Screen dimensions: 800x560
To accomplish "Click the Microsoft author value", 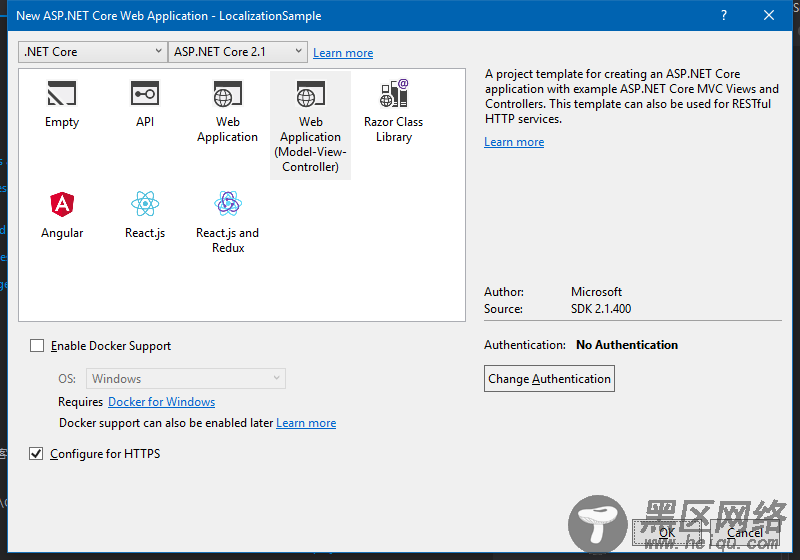I will pyautogui.click(x=596, y=292).
